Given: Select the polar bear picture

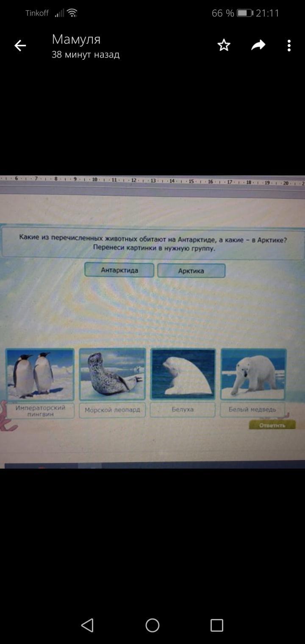Looking at the screenshot, I should click(253, 374).
